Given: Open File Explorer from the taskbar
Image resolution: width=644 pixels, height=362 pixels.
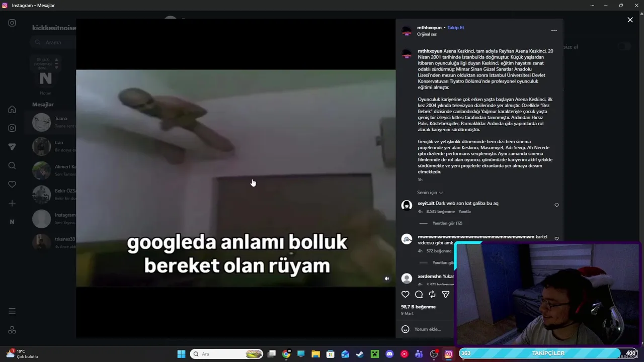Looking at the screenshot, I should pos(315,354).
